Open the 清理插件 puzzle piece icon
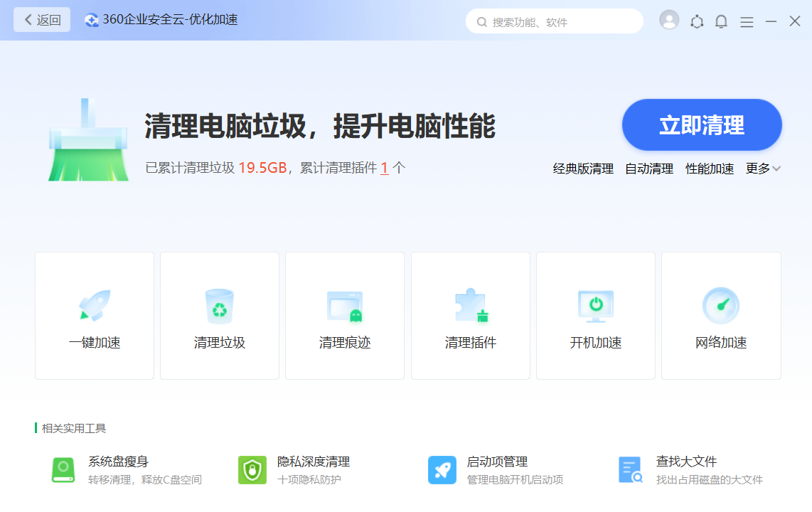The height and width of the screenshot is (512, 812). point(471,306)
